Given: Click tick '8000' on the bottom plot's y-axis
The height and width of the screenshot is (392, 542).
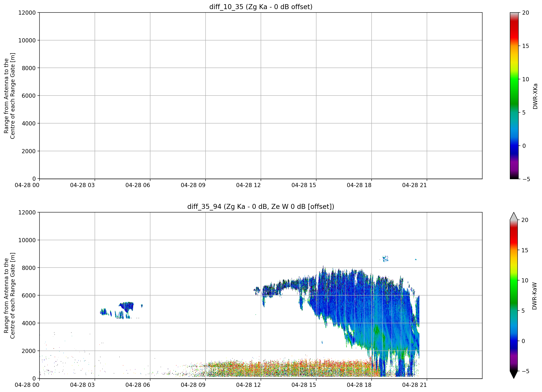Looking at the screenshot, I should click(x=29, y=268).
